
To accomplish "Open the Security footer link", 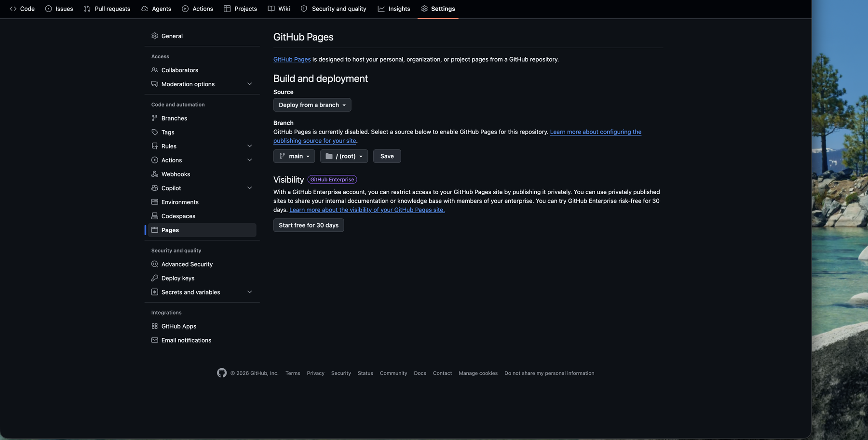I will click(341, 373).
